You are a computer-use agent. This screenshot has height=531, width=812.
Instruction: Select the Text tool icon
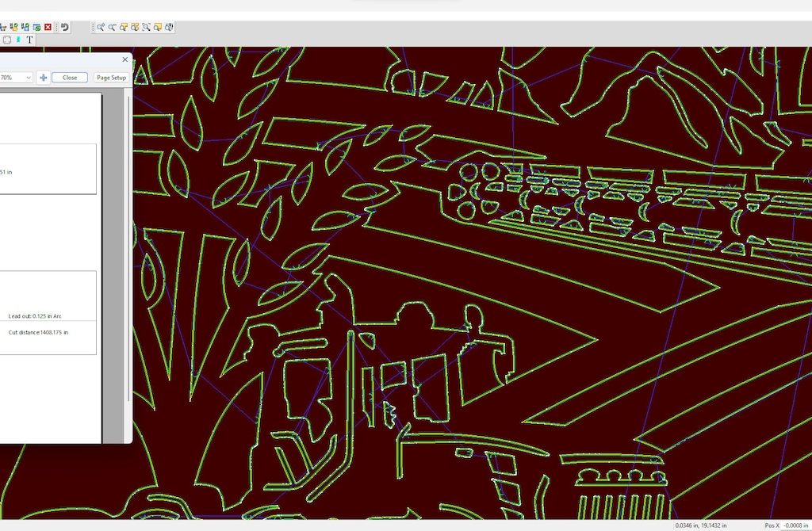pos(30,40)
